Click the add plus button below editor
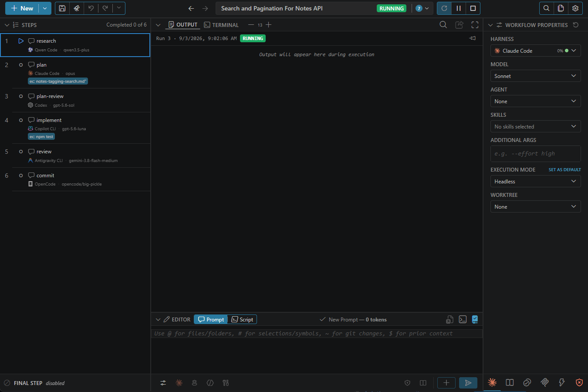The height and width of the screenshot is (392, 588). click(446, 383)
